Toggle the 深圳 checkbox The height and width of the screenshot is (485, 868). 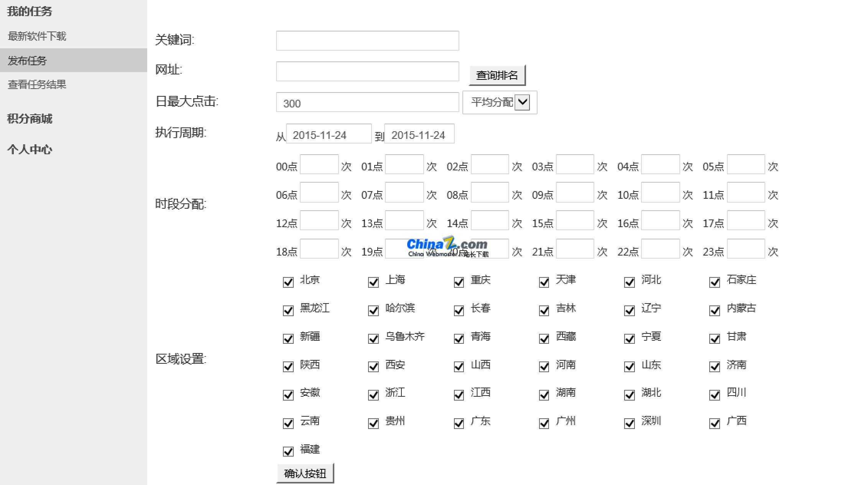630,424
